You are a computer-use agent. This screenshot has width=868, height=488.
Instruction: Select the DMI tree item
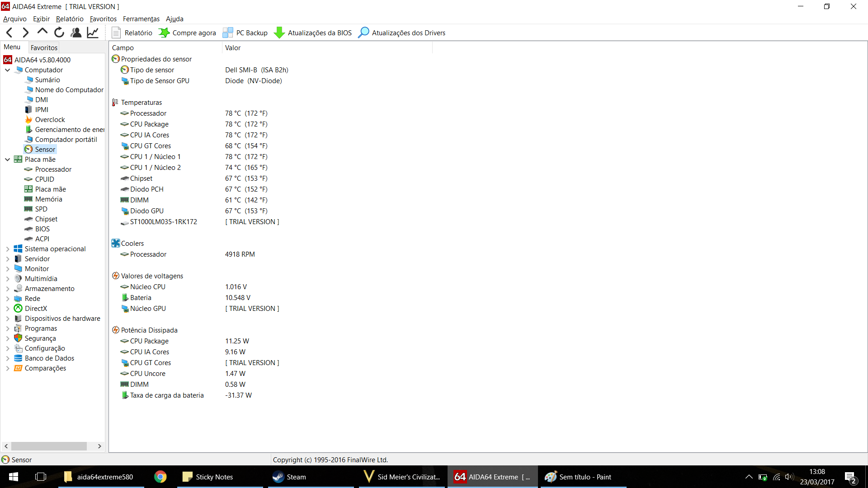tap(42, 100)
